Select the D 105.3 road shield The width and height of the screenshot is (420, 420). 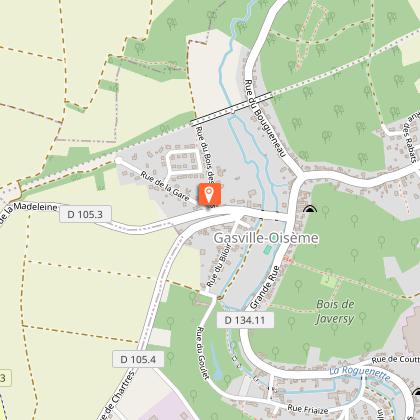click(x=85, y=214)
